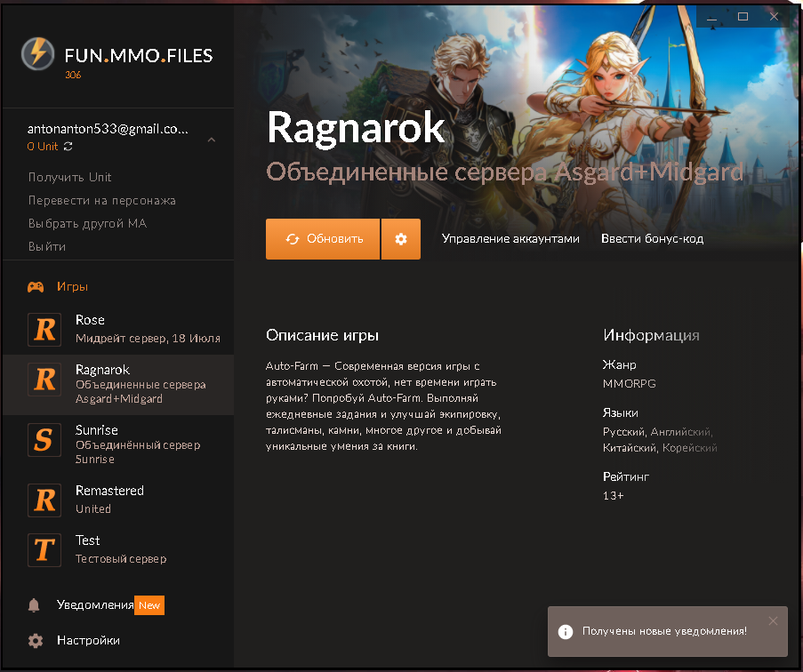Click Выйти to log out
The image size is (803, 672).
(47, 246)
